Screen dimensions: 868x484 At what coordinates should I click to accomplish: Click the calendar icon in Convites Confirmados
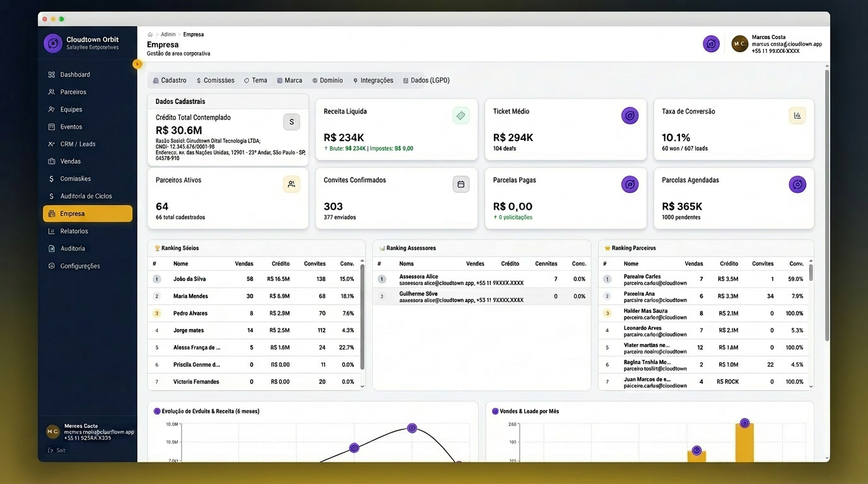[x=461, y=185]
